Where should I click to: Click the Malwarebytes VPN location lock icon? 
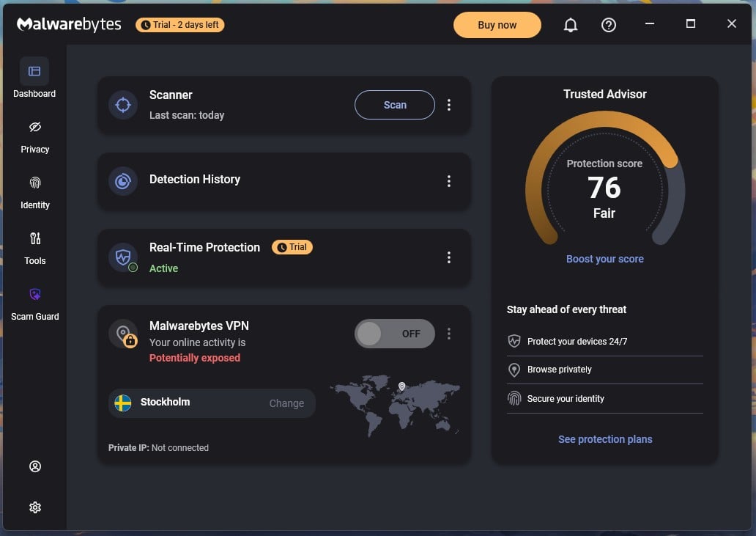coord(123,334)
